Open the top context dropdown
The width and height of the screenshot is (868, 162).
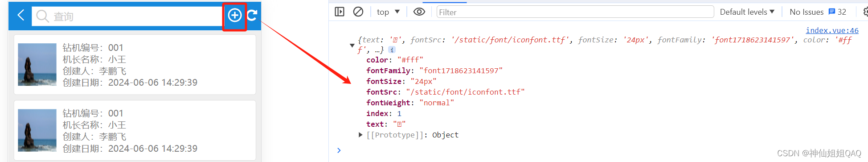[388, 12]
